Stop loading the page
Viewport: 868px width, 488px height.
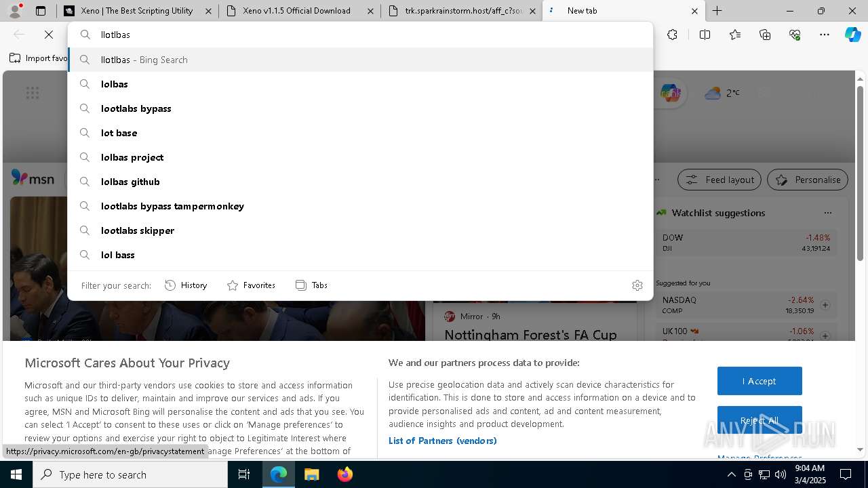(49, 35)
